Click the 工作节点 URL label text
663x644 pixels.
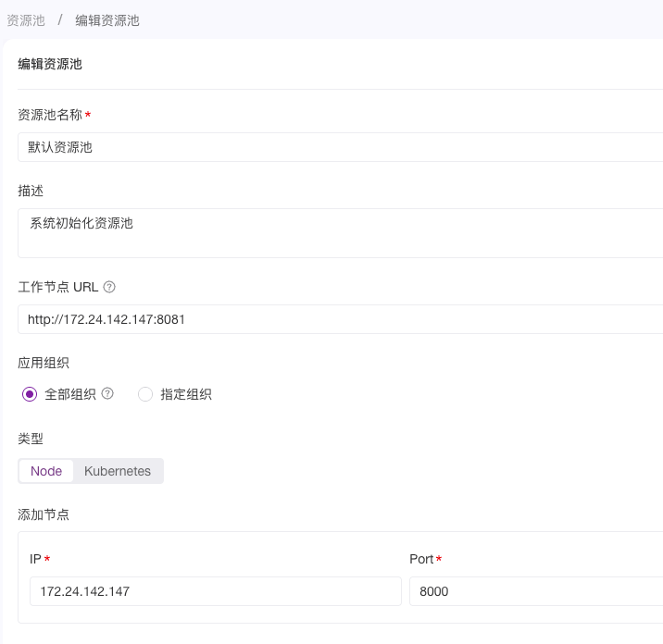click(58, 287)
